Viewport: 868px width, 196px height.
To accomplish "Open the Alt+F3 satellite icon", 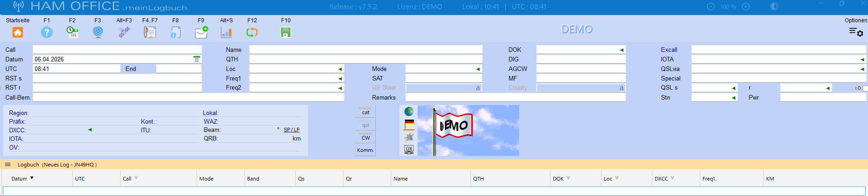I will click(124, 32).
